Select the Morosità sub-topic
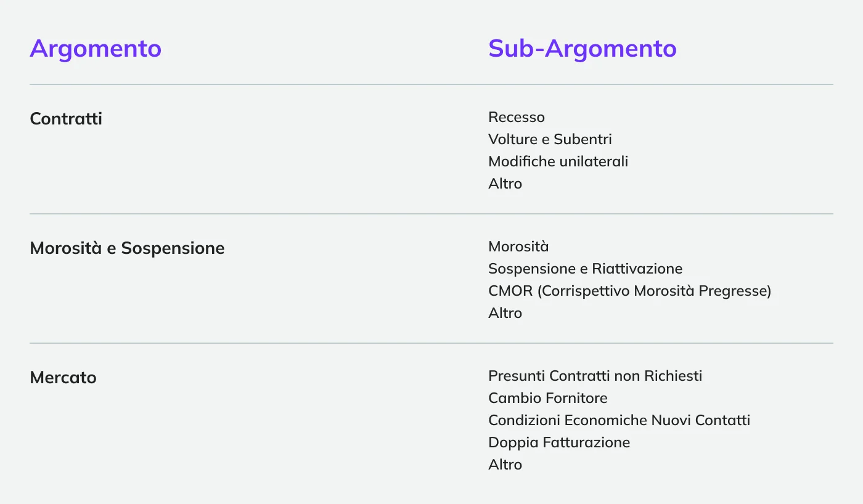The height and width of the screenshot is (504, 863). click(x=518, y=246)
